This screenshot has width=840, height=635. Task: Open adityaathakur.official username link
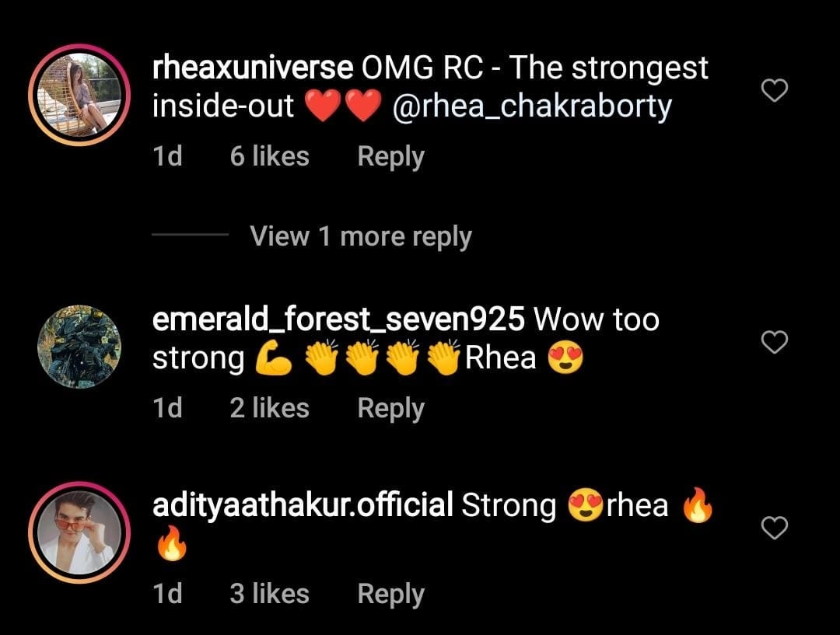click(303, 505)
